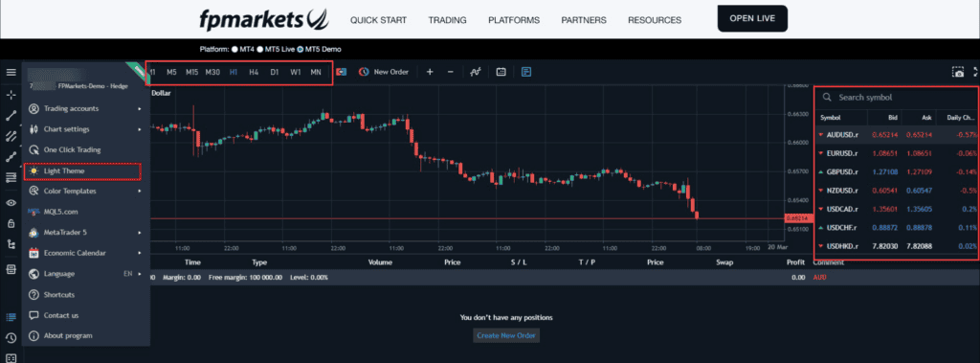The height and width of the screenshot is (363, 980).
Task: Open the economic calendar toolbar icon
Action: (501, 72)
